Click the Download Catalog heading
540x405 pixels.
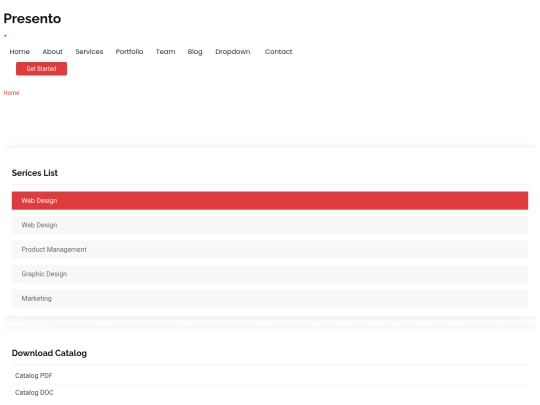coord(49,353)
